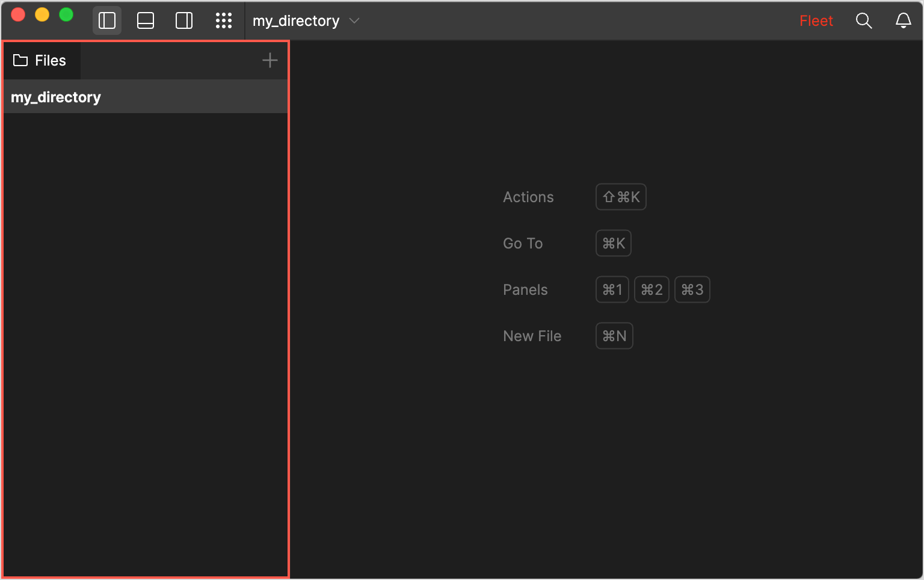Open the my_directory chevron menu
The width and height of the screenshot is (924, 580).
[354, 20]
